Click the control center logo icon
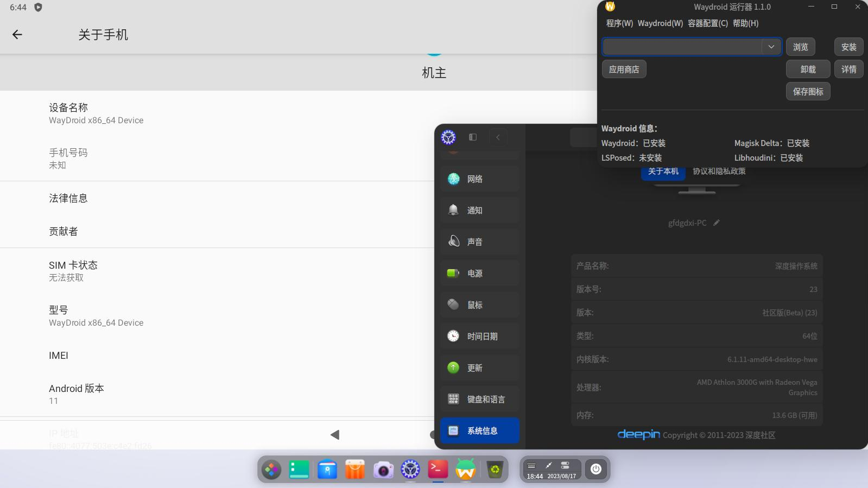Viewport: 868px width, 488px height. (x=448, y=137)
